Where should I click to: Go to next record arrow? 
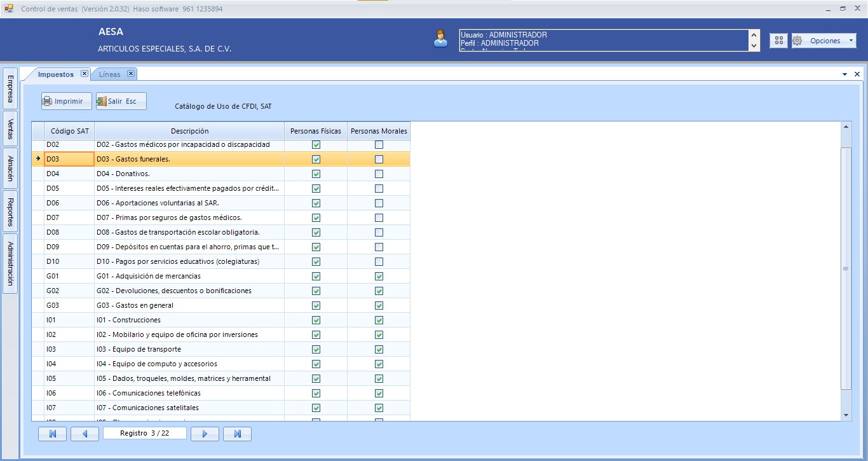pyautogui.click(x=205, y=434)
